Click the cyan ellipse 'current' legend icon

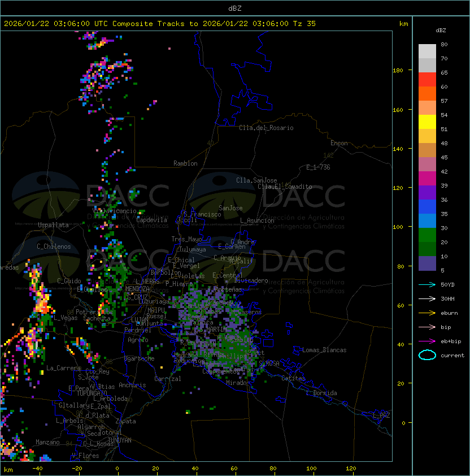pos(427,355)
